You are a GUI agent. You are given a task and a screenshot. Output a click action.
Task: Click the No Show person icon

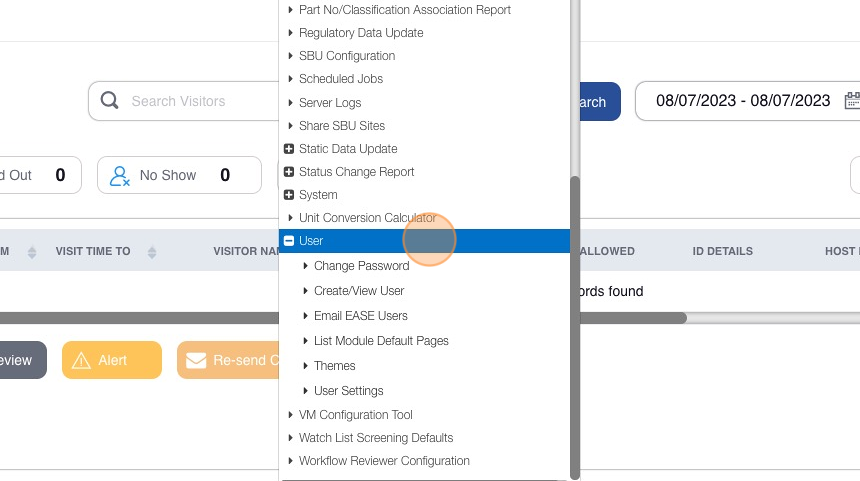(120, 175)
